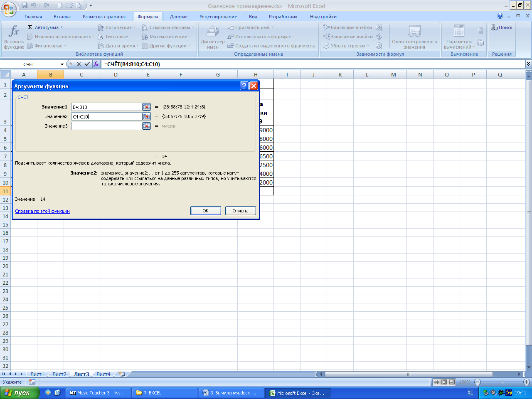This screenshot has height=399, width=532.
Task: Open More Functions dropdown
Action: click(166, 46)
